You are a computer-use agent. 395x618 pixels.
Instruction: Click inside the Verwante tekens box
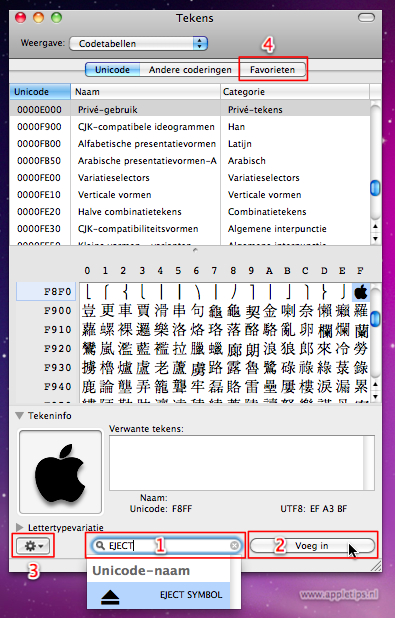242,462
